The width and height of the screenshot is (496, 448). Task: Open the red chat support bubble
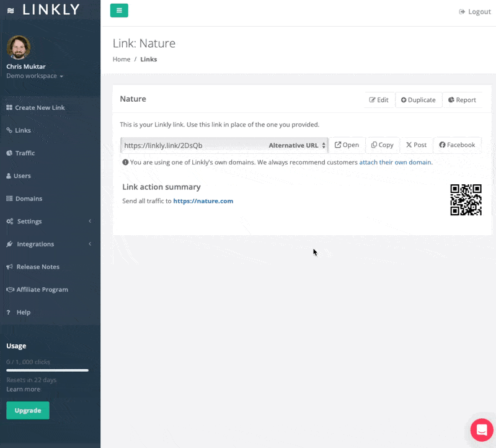coord(481,429)
